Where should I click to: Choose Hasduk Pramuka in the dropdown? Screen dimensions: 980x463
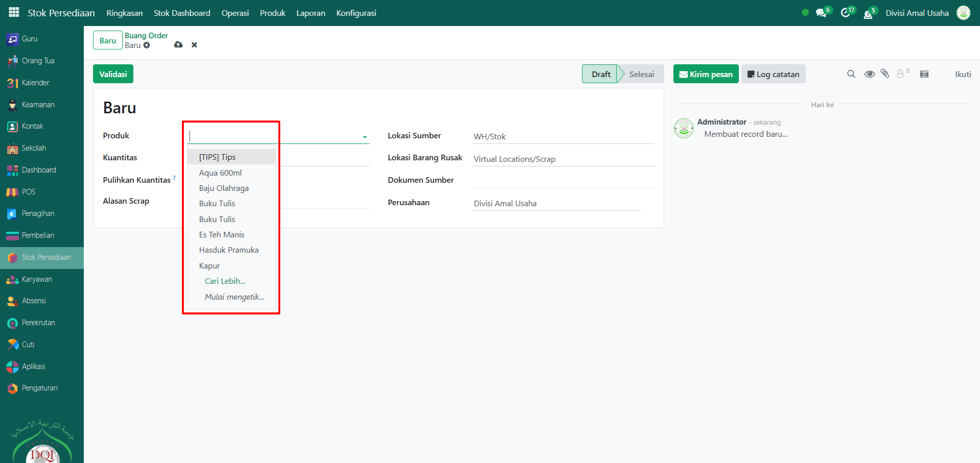tap(228, 250)
